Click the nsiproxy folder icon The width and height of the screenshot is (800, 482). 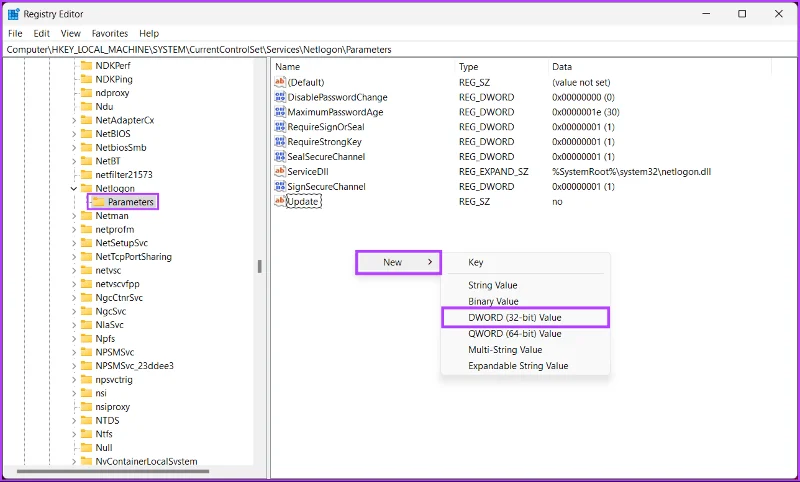(86, 407)
